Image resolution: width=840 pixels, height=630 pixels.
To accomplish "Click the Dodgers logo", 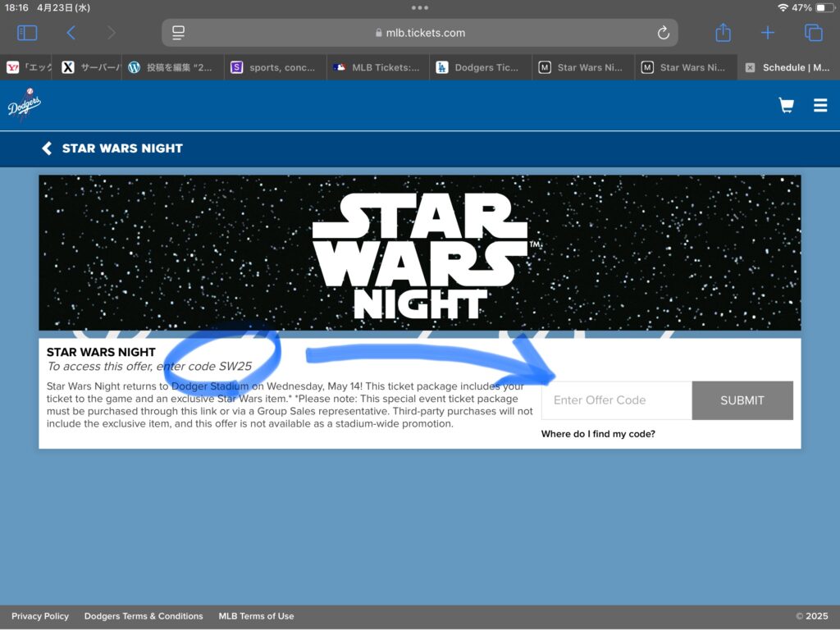I will coord(24,104).
